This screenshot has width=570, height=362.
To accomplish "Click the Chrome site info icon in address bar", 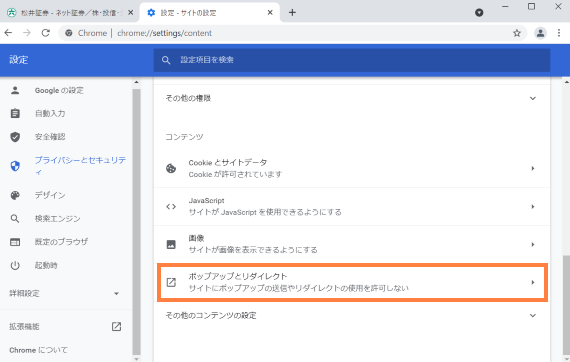I will pyautogui.click(x=69, y=33).
